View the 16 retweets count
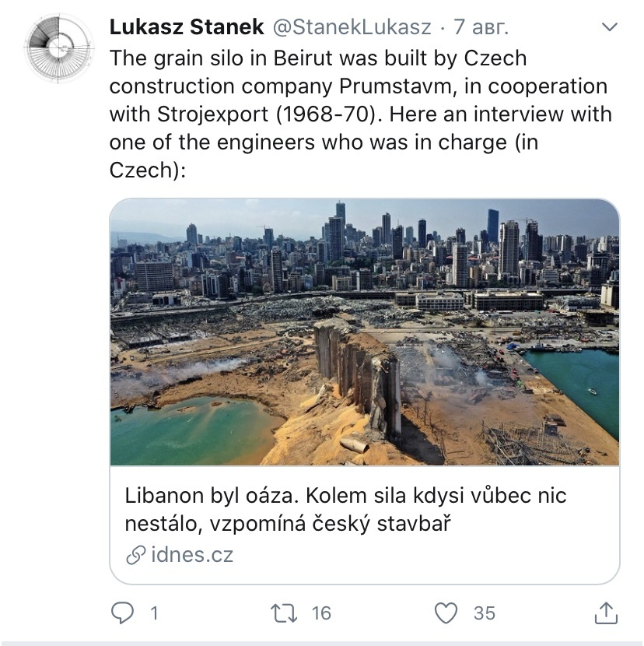 click(321, 613)
